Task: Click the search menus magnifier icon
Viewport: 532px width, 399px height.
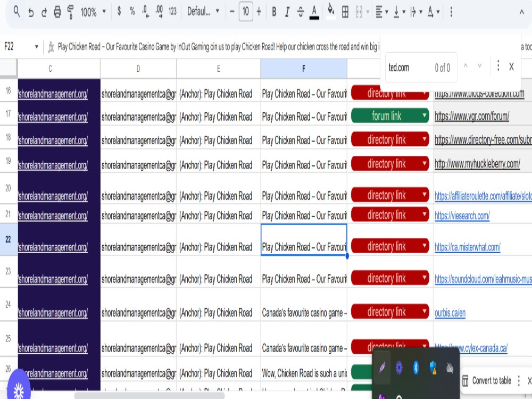Action: (16, 12)
